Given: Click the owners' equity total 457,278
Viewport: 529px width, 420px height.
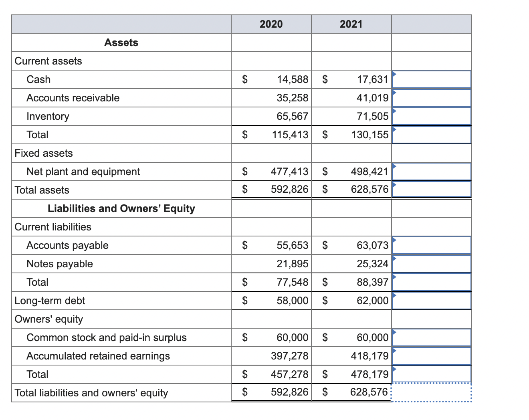Looking at the screenshot, I should click(290, 374).
